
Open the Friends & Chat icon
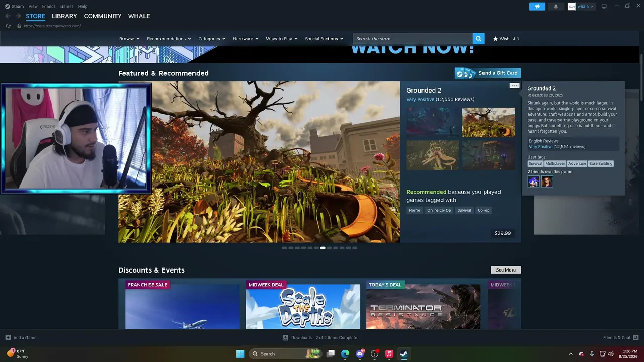pyautogui.click(x=636, y=338)
